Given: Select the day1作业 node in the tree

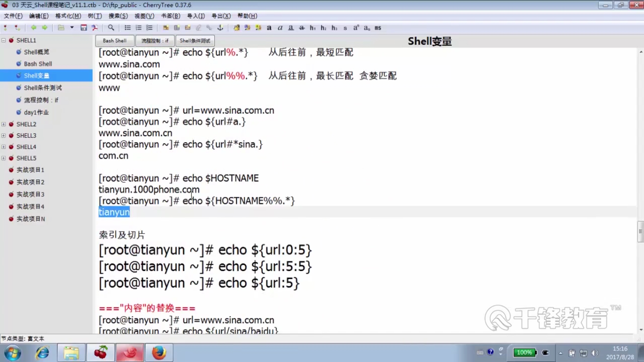Looking at the screenshot, I should [36, 112].
